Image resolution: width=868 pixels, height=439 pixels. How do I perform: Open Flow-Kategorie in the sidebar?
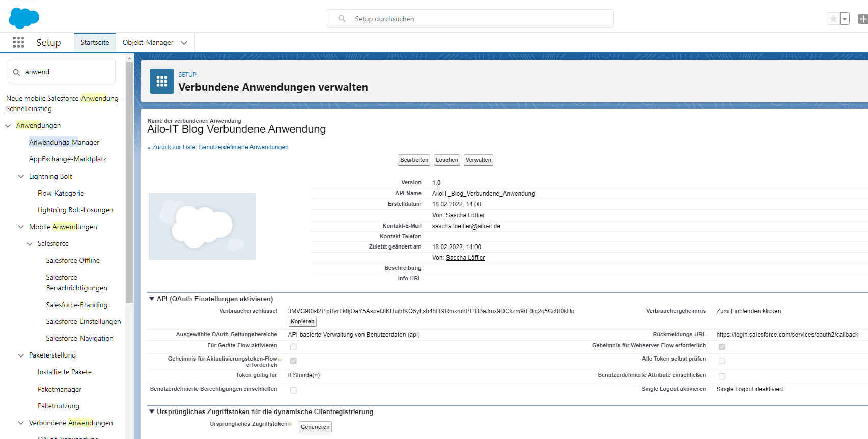click(x=61, y=194)
